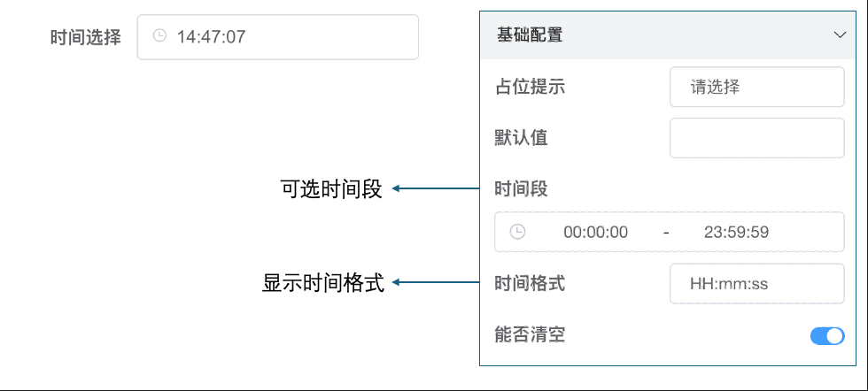Viewport: 868px width, 391px height.
Task: Open the 14:47:07 time picker field
Action: 278,36
